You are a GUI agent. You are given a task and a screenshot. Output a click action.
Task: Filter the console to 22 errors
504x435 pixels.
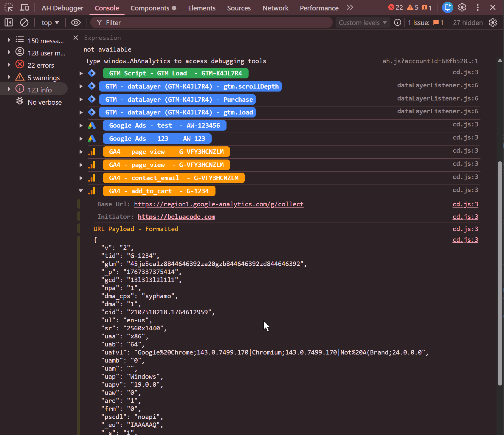tap(41, 65)
